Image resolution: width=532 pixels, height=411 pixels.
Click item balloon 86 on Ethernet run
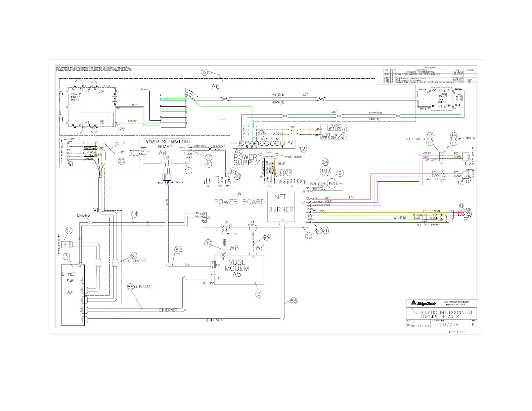click(x=294, y=302)
